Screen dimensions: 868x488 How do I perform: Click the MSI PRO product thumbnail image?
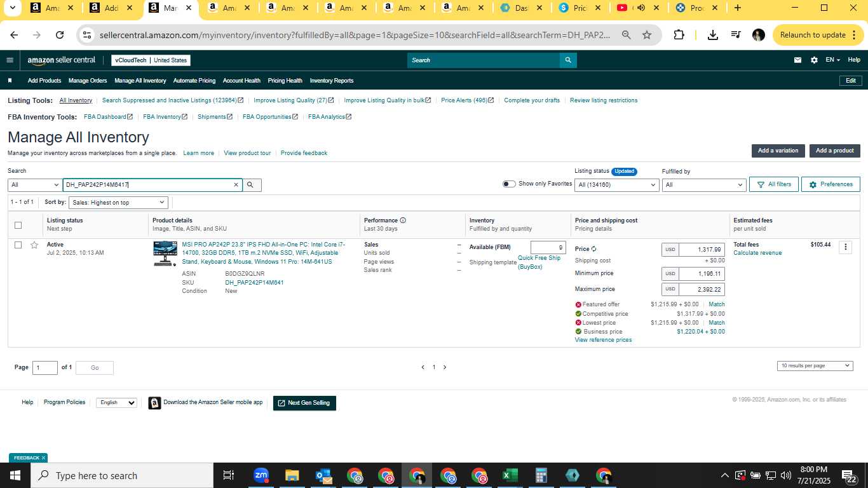point(165,254)
